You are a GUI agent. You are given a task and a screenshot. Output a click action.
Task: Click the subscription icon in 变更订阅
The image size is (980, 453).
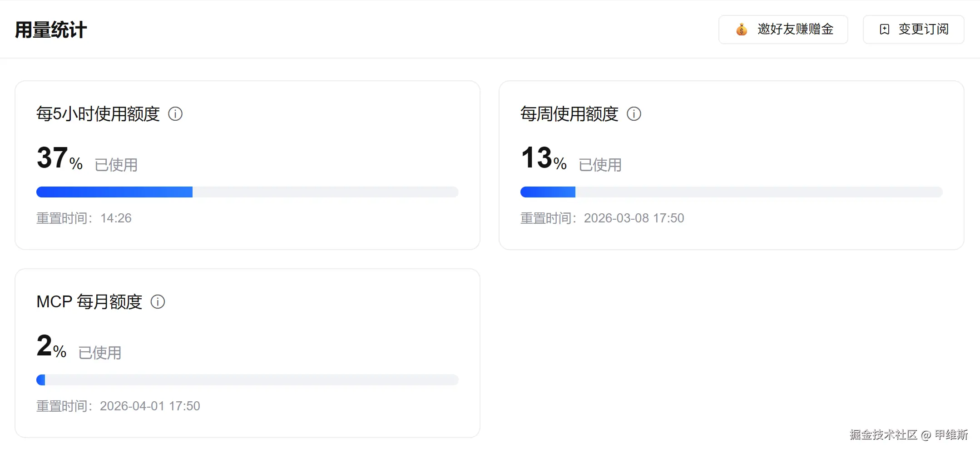pyautogui.click(x=885, y=30)
